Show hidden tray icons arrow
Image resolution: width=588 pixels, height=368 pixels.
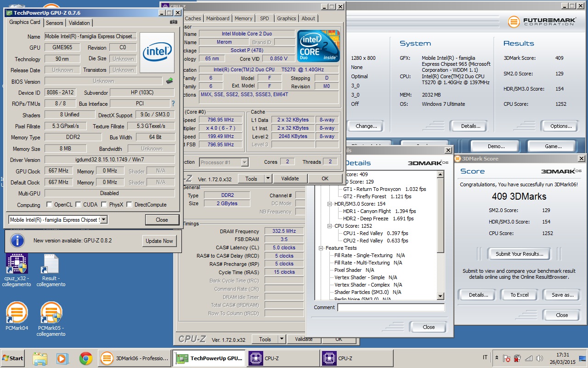click(x=497, y=357)
